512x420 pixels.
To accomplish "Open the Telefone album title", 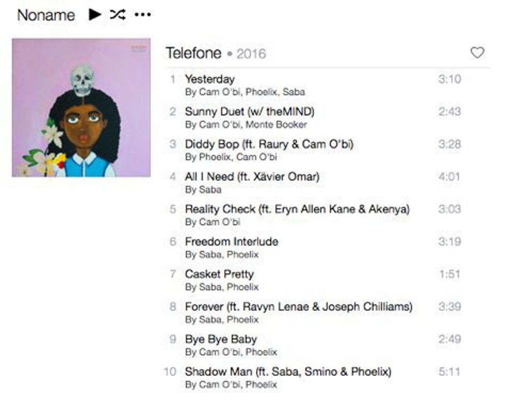I will (x=194, y=53).
